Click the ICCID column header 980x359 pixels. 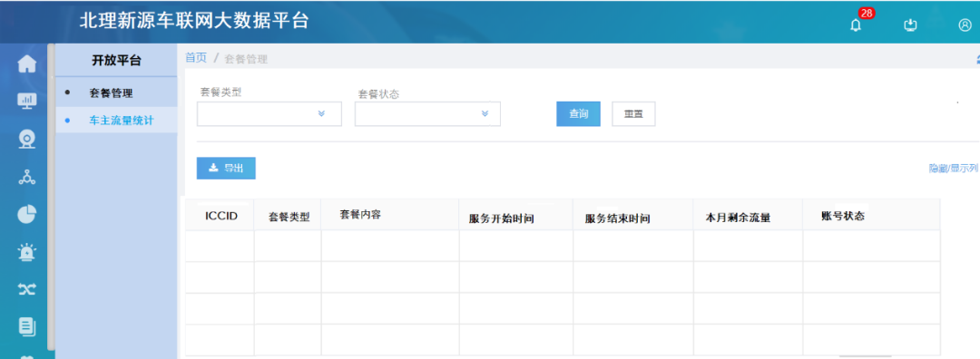221,216
